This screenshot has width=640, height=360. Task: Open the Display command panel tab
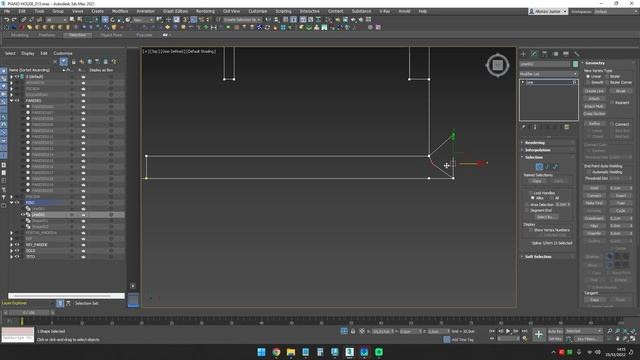pyautogui.click(x=566, y=54)
